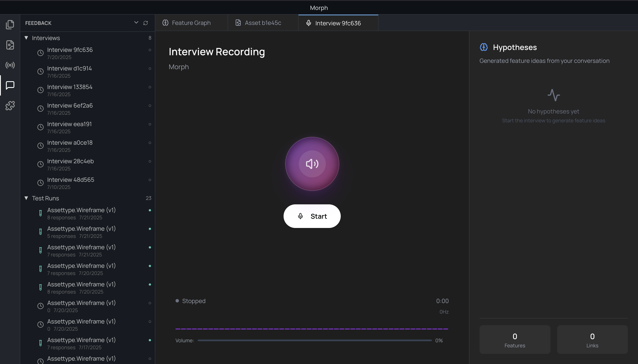Screen dimensions: 638x364
Task: Open Interview d1c914 from the list
Action: pyautogui.click(x=70, y=71)
